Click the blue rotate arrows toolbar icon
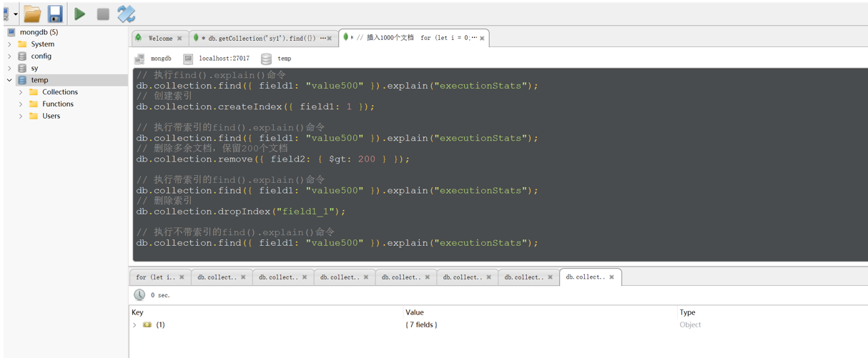Image resolution: width=868 pixels, height=358 pixels. [127, 14]
